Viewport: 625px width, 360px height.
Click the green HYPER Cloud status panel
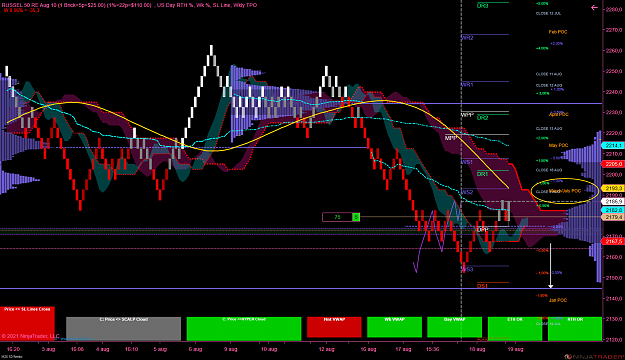coord(244,329)
